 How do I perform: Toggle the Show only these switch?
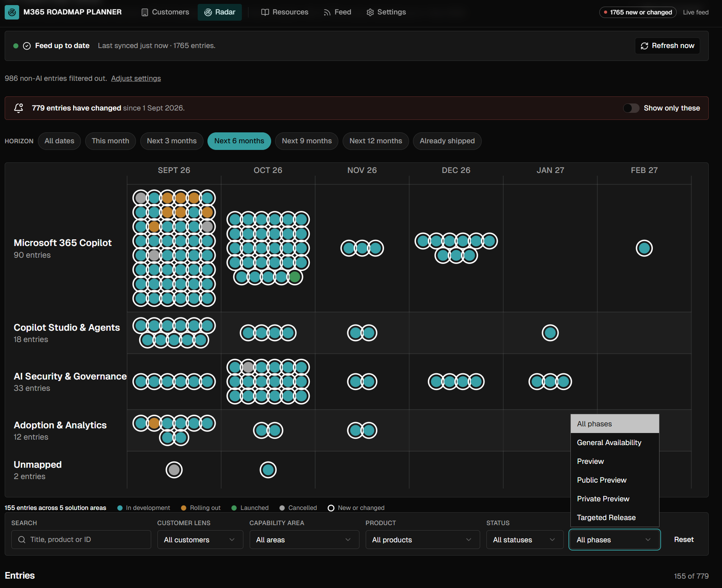(631, 108)
